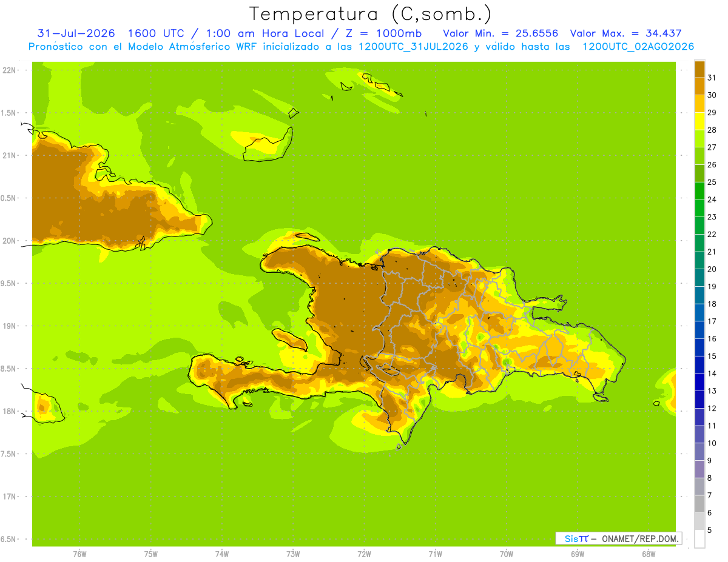The height and width of the screenshot is (562, 728).
Task: Click 'Valor Min. = 25.6556' text
Action: pos(501,33)
